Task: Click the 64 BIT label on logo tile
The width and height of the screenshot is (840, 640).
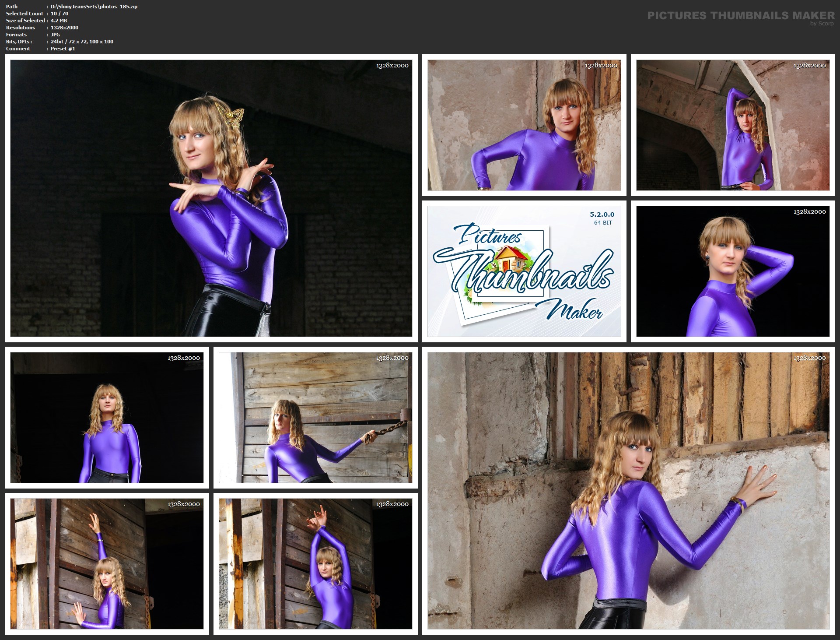Action: coord(603,222)
